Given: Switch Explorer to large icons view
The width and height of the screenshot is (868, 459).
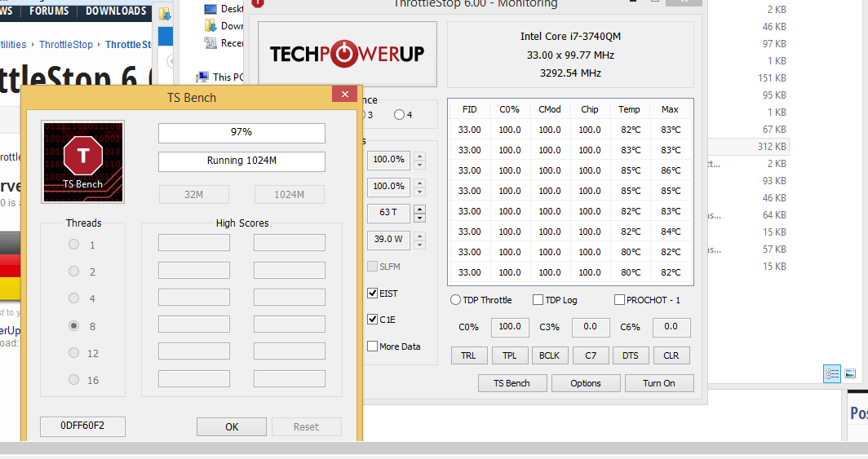Looking at the screenshot, I should click(x=850, y=374).
